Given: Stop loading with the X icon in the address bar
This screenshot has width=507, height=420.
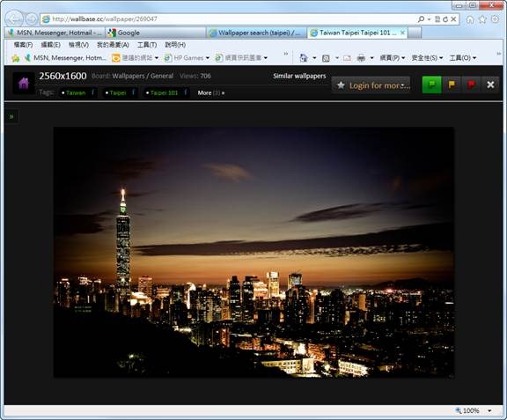Looking at the screenshot, I should pyautogui.click(x=453, y=19).
